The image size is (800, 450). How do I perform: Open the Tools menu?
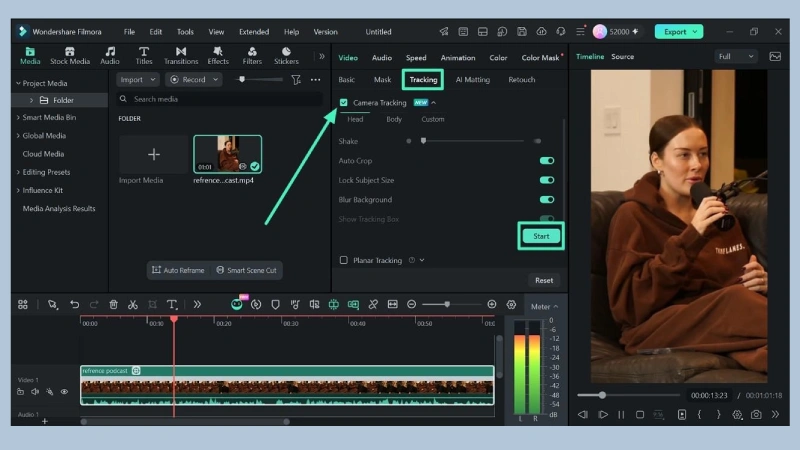[185, 32]
